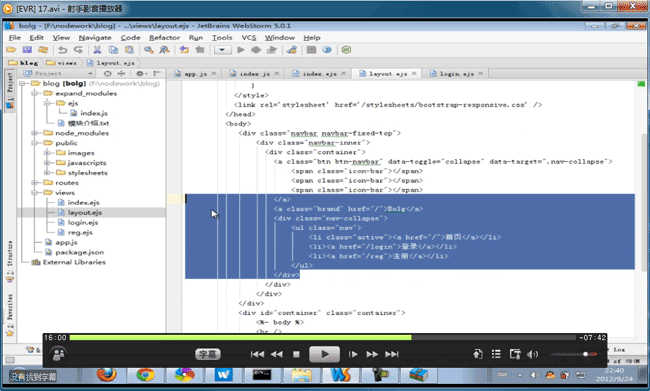
Task: Adjust the player volume slider
Action: tap(574, 354)
